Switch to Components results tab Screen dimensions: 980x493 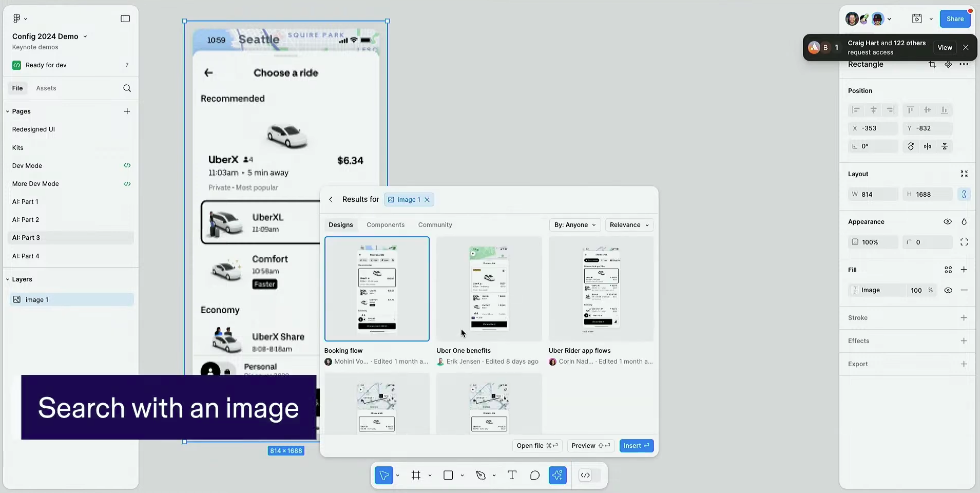tap(386, 225)
